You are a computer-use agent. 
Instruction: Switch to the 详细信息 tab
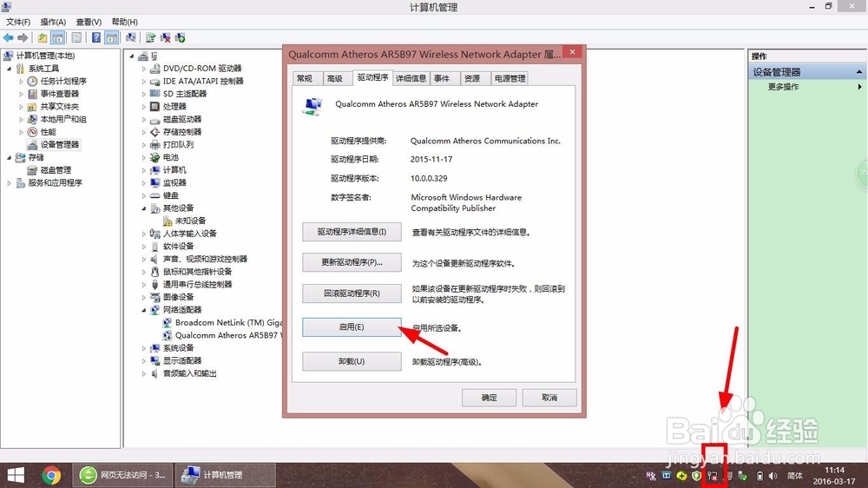coord(411,78)
